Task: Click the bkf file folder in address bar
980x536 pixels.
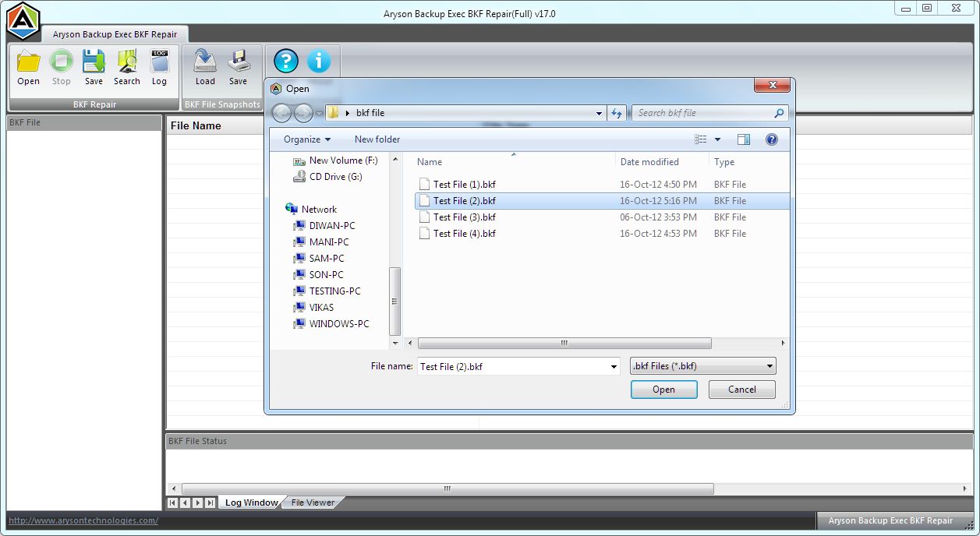Action: (x=370, y=113)
